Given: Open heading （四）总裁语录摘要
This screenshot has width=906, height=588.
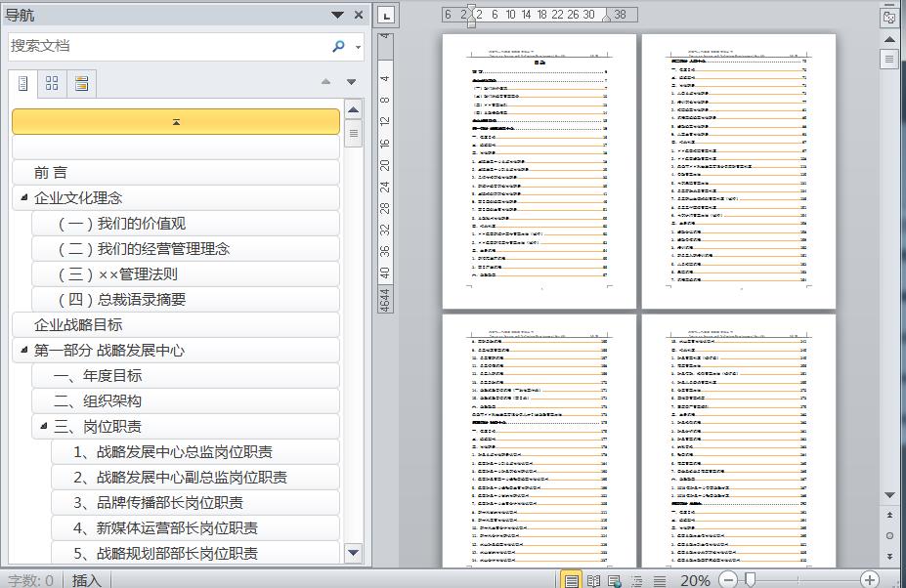Looking at the screenshot, I should click(186, 300).
